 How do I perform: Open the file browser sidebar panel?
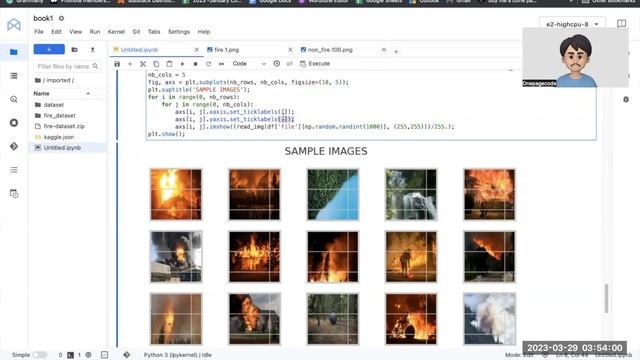tap(13, 52)
